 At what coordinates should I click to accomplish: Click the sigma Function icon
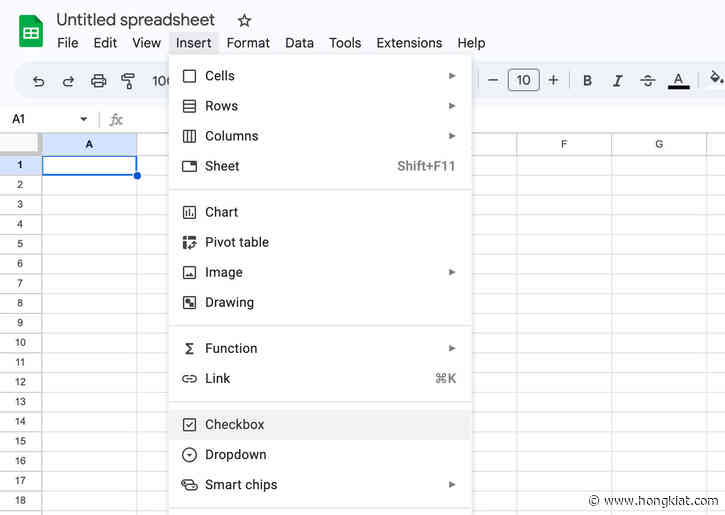189,349
